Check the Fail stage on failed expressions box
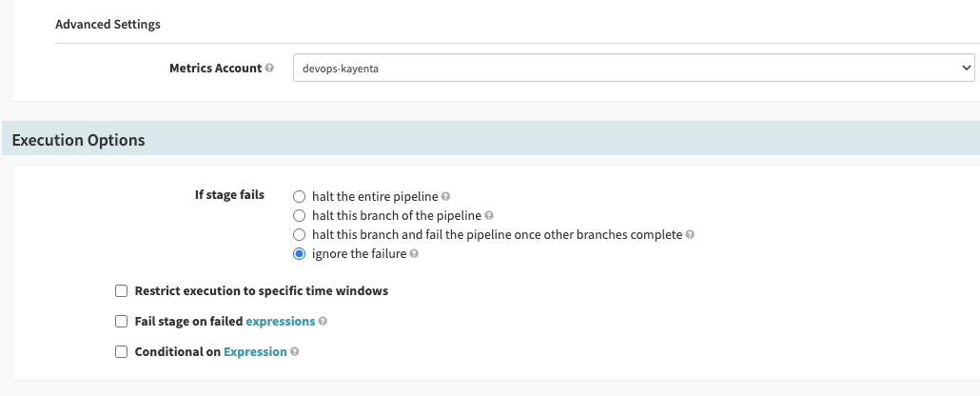The image size is (980, 396). click(121, 322)
